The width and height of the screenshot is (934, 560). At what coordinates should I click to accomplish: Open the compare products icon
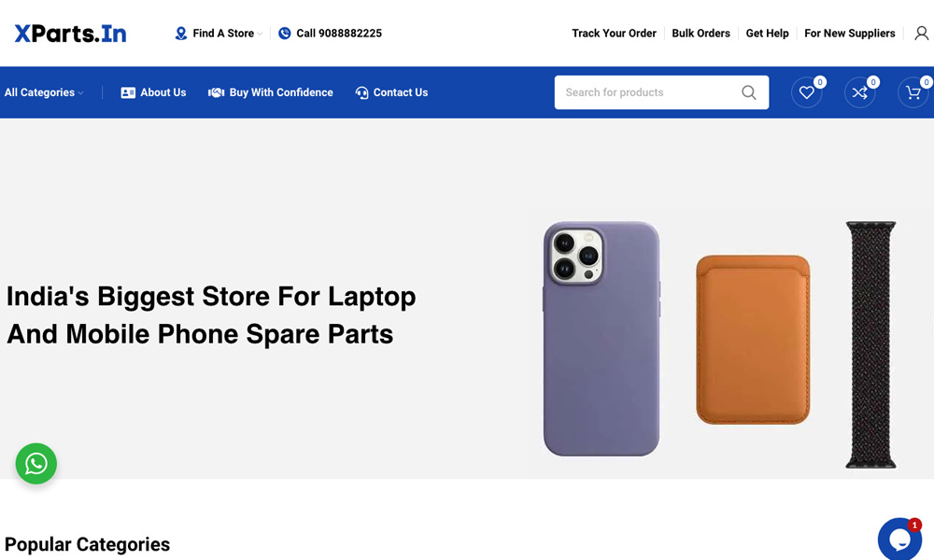click(860, 92)
